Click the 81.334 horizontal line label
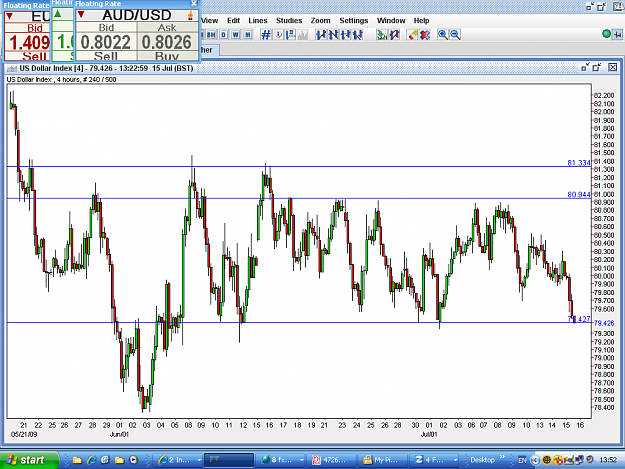Viewport: 625px width, 469px height. (579, 163)
